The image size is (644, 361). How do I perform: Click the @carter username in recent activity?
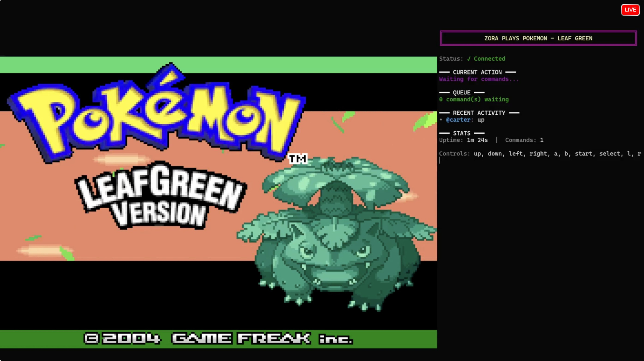point(458,120)
